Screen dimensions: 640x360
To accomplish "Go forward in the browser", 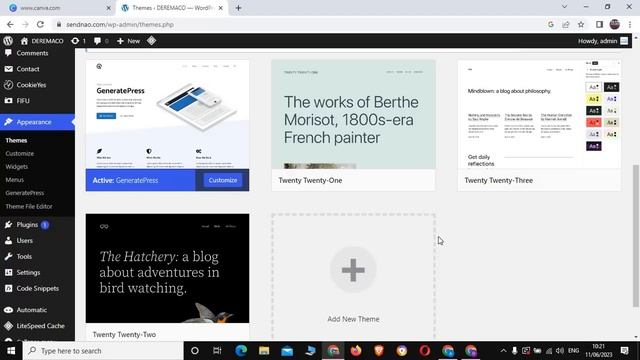I will click(25, 24).
